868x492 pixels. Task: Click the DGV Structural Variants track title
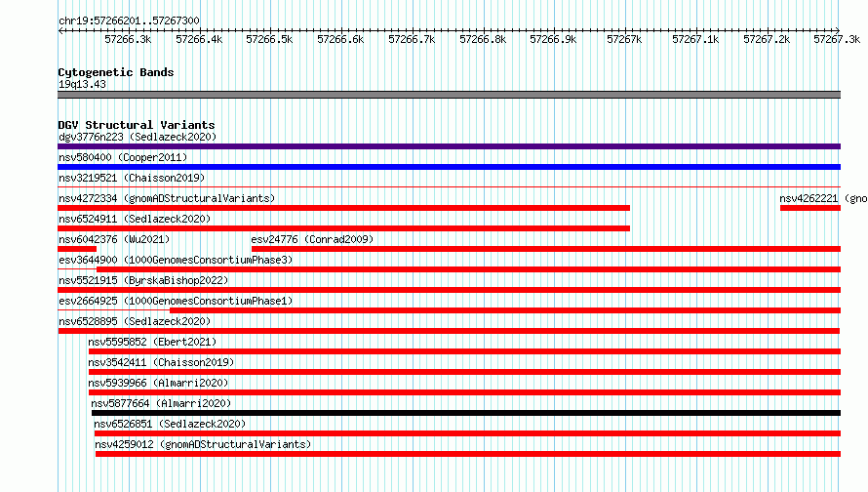coord(137,125)
